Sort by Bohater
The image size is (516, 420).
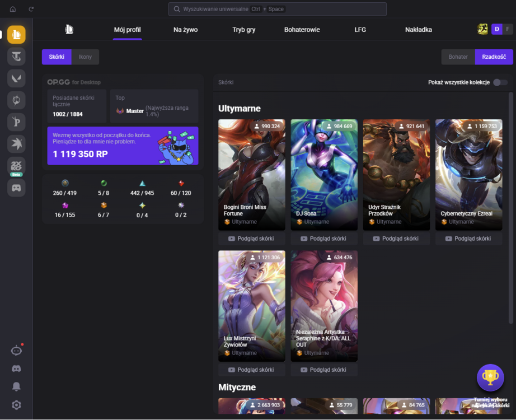pyautogui.click(x=458, y=57)
